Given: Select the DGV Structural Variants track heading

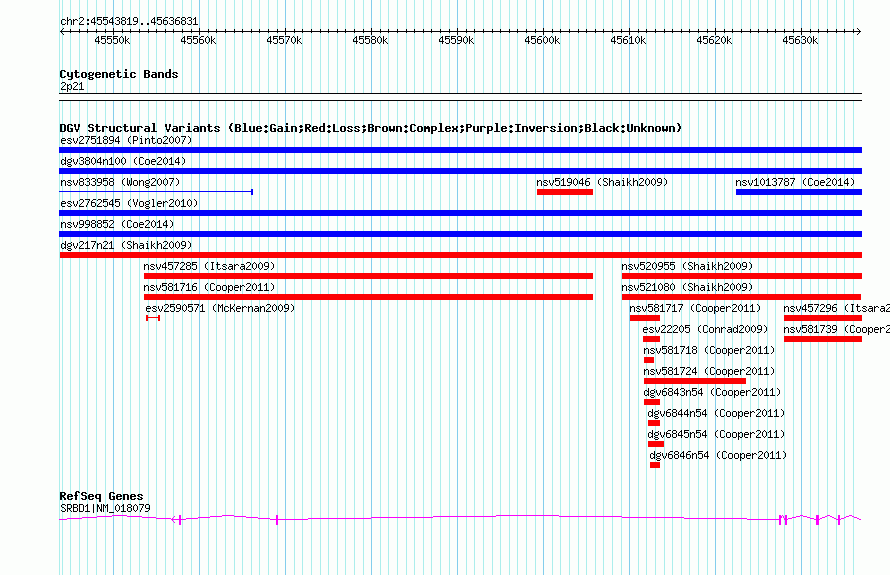Looking at the screenshot, I should (371, 128).
